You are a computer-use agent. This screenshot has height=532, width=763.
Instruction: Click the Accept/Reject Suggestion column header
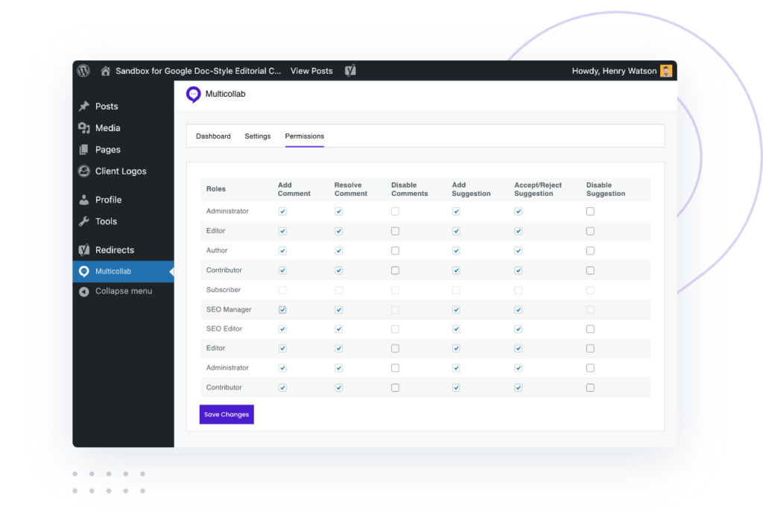click(x=538, y=189)
